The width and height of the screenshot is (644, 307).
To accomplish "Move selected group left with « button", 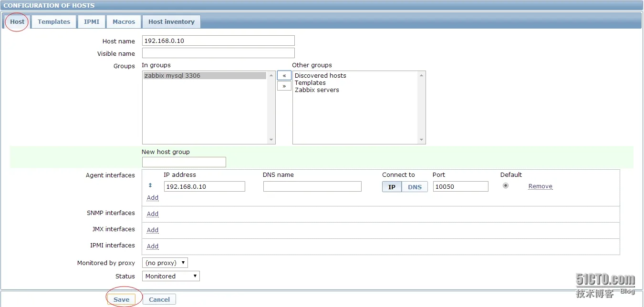I will (x=284, y=76).
